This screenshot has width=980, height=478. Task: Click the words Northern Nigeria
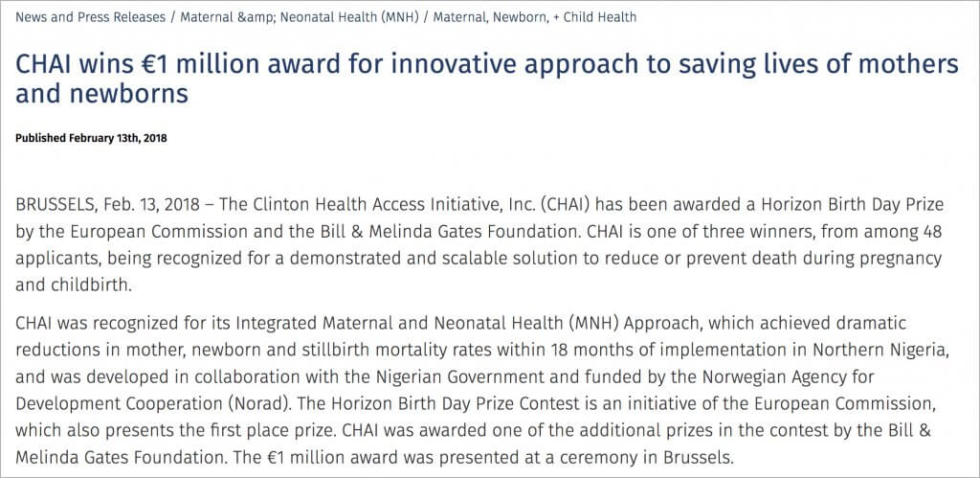(x=883, y=351)
